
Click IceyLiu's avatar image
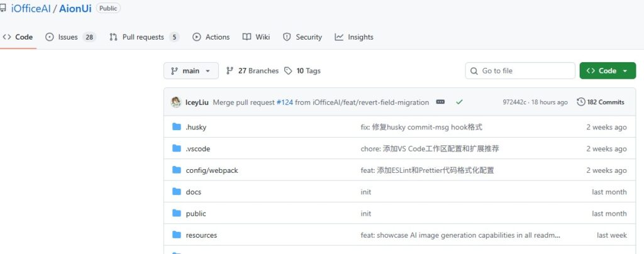(176, 102)
